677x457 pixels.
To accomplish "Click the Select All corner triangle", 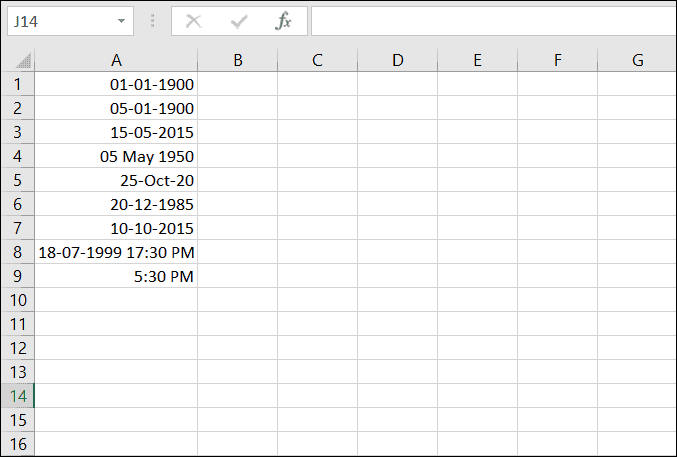I will pos(22,61).
